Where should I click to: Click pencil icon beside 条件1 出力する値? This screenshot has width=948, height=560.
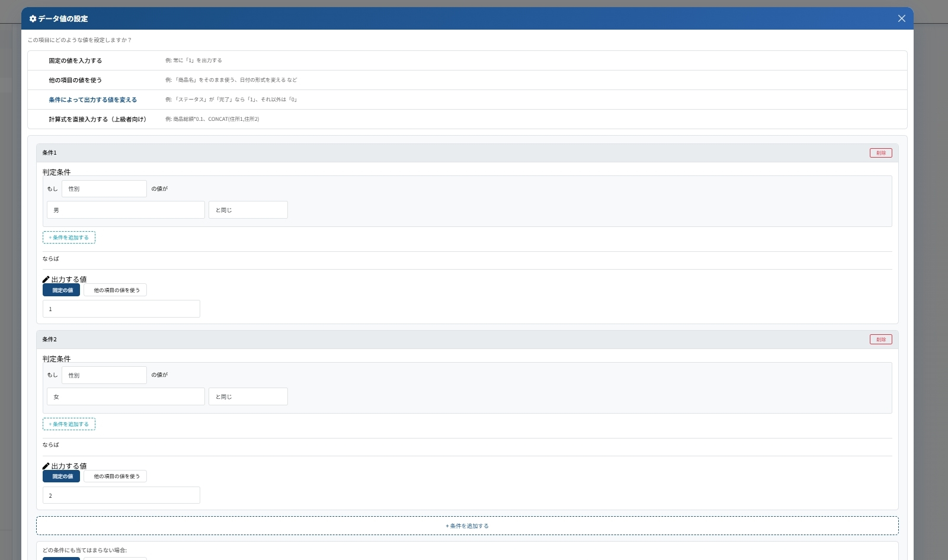click(46, 279)
